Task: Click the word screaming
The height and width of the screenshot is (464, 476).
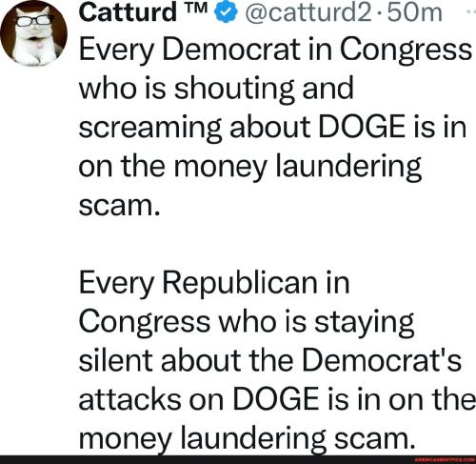Action: (x=150, y=129)
